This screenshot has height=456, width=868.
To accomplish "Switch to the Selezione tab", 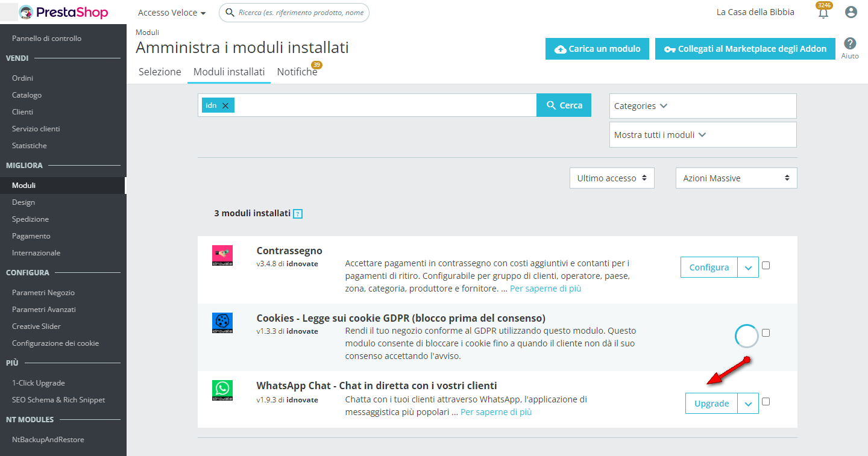I will 160,72.
